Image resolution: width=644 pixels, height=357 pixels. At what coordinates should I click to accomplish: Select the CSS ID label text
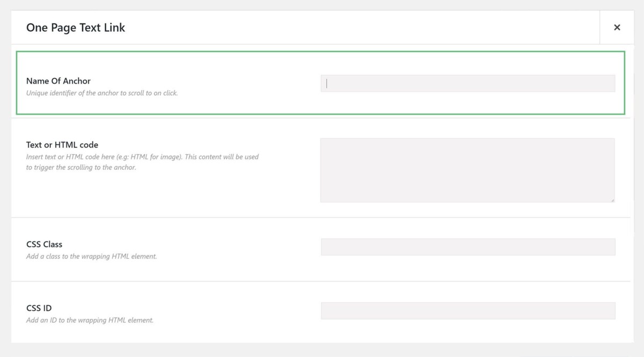click(38, 308)
